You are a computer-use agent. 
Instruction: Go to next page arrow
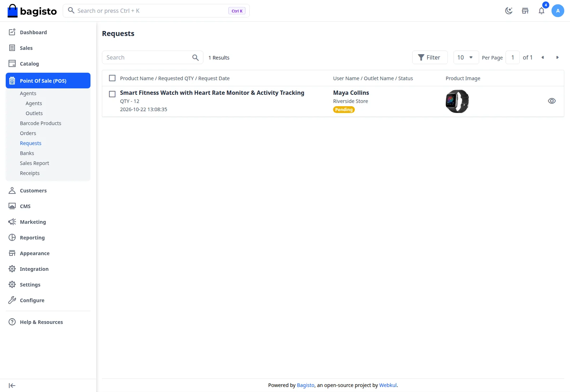pos(558,57)
